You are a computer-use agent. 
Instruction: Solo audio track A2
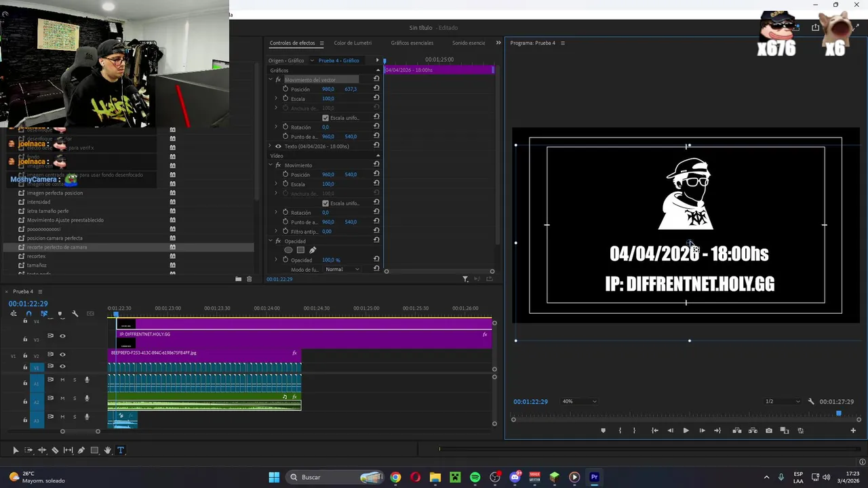75,398
